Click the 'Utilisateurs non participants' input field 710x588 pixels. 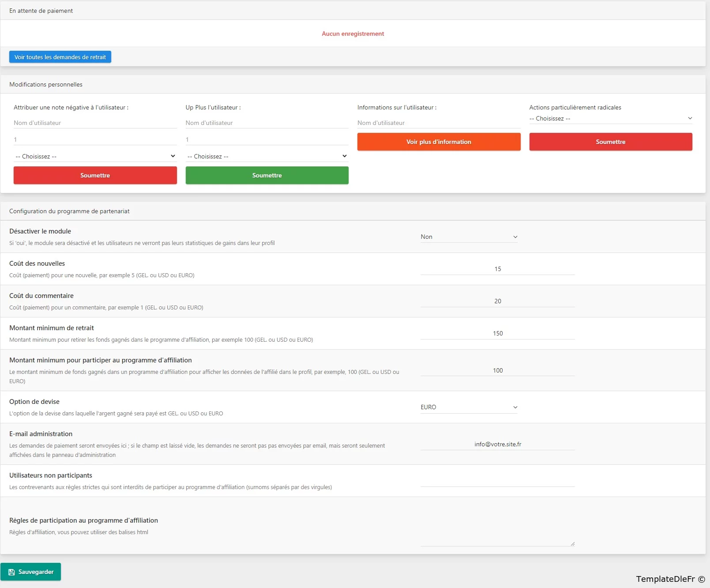pos(497,480)
